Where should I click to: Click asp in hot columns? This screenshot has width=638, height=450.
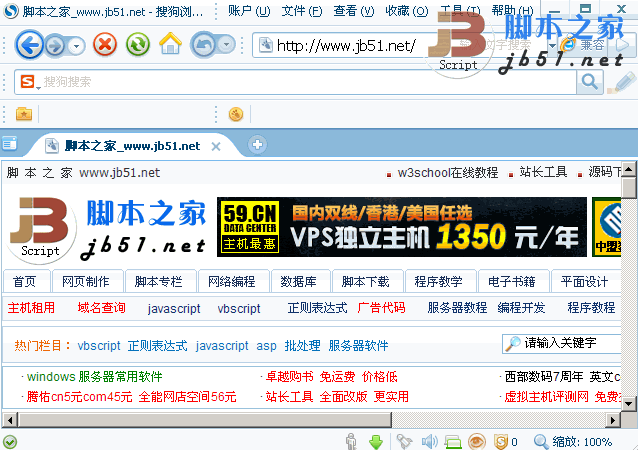(267, 346)
